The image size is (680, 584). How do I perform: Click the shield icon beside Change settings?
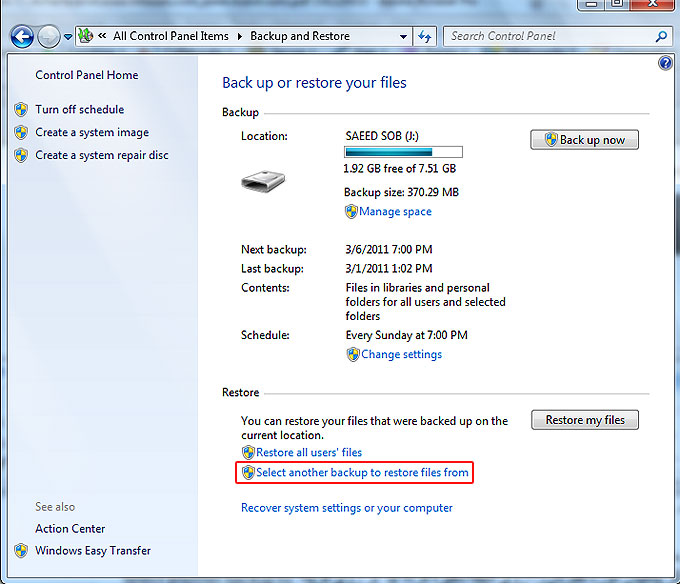tap(353, 355)
